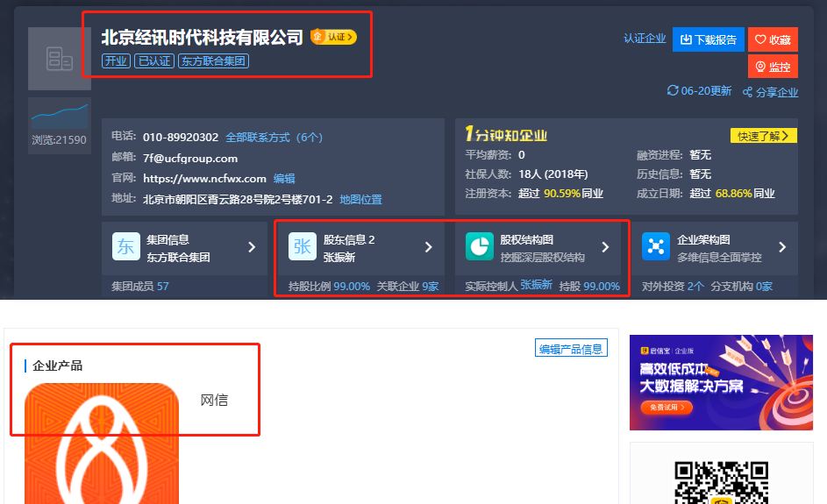
Task: Expand the 企业架构图 card arrow
Action: [782, 246]
